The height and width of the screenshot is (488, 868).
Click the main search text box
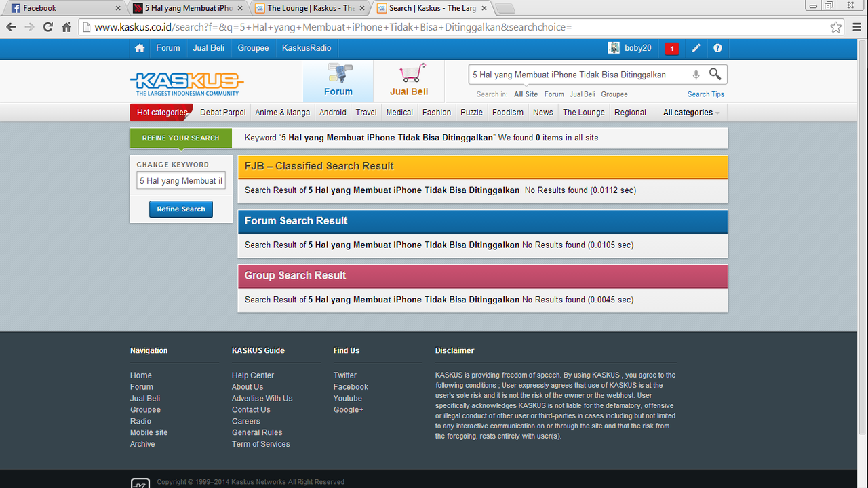(x=580, y=75)
